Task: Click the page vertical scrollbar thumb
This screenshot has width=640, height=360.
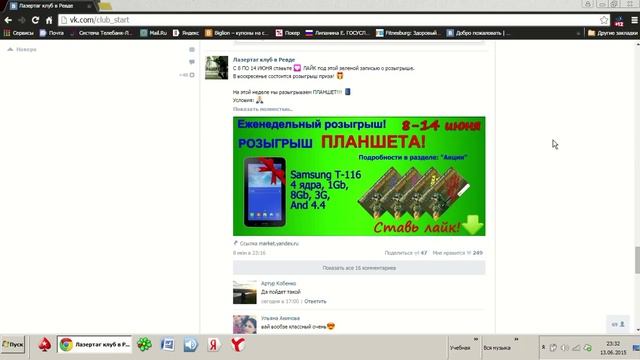Action: click(637, 260)
